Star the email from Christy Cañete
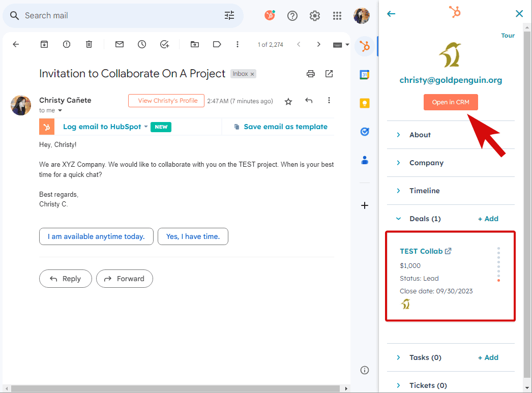Image resolution: width=532 pixels, height=393 pixels. click(x=288, y=101)
